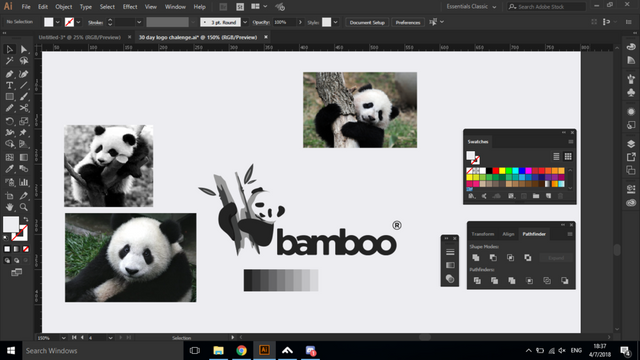Select the Pen tool

(9, 74)
